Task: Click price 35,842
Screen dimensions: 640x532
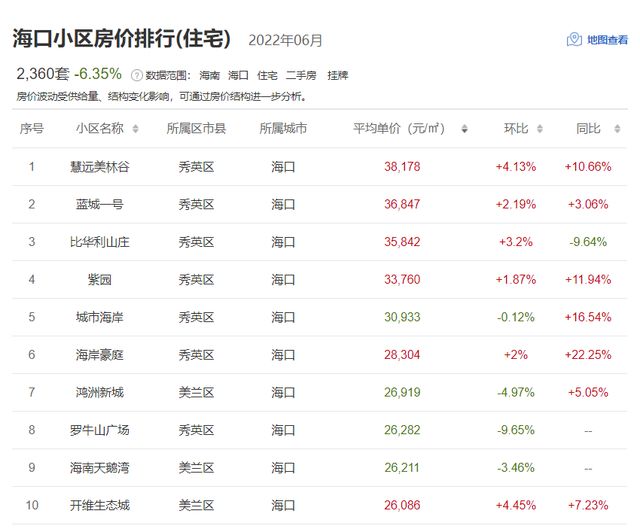Action: tap(402, 242)
